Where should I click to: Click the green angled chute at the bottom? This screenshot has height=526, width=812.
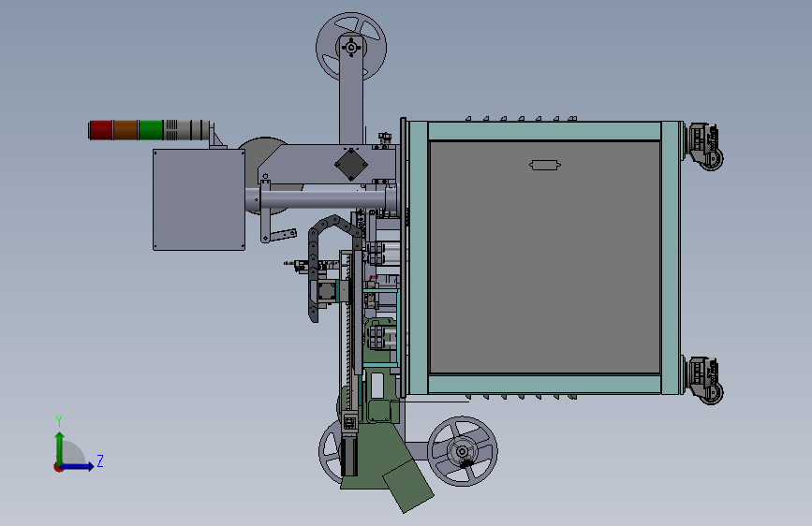pyautogui.click(x=408, y=486)
